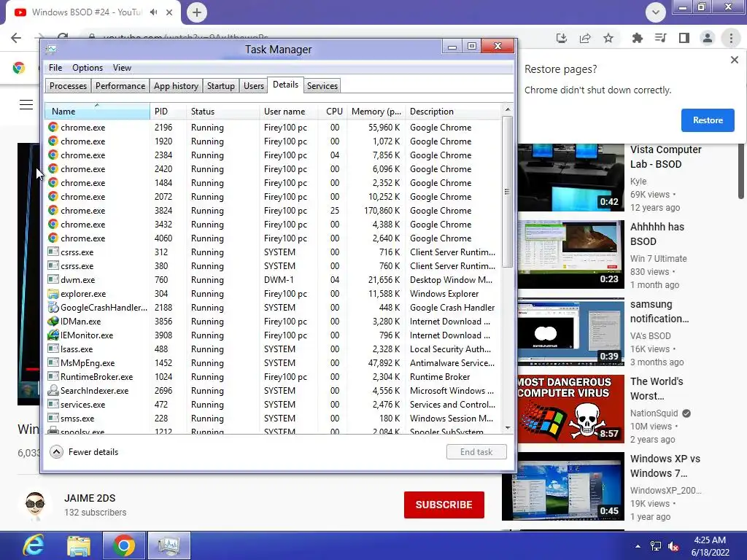Launch Internet Explorer from taskbar
This screenshot has height=560, width=747.
point(34,545)
